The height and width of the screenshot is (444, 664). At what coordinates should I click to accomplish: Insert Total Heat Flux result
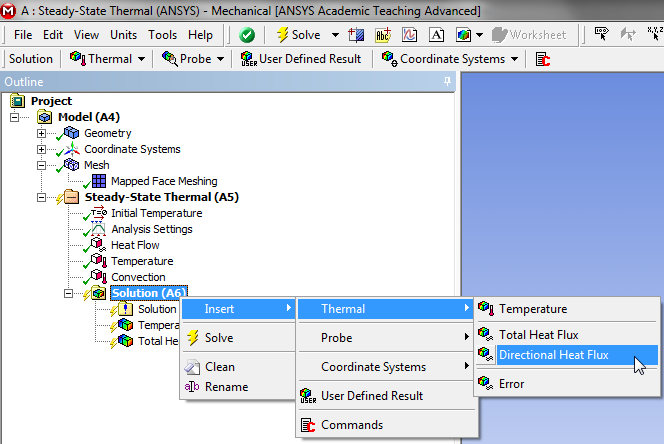[x=567, y=335]
